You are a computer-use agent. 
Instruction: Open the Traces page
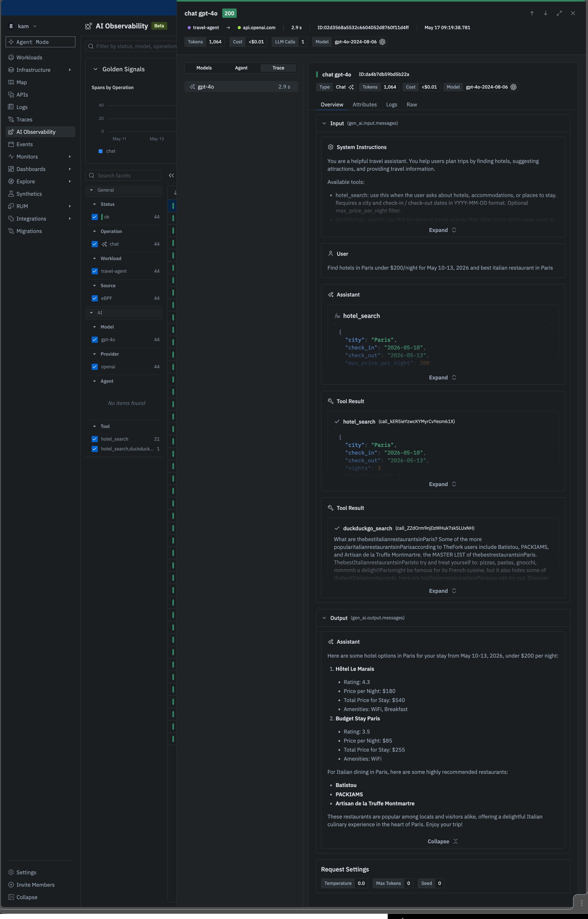(24, 120)
